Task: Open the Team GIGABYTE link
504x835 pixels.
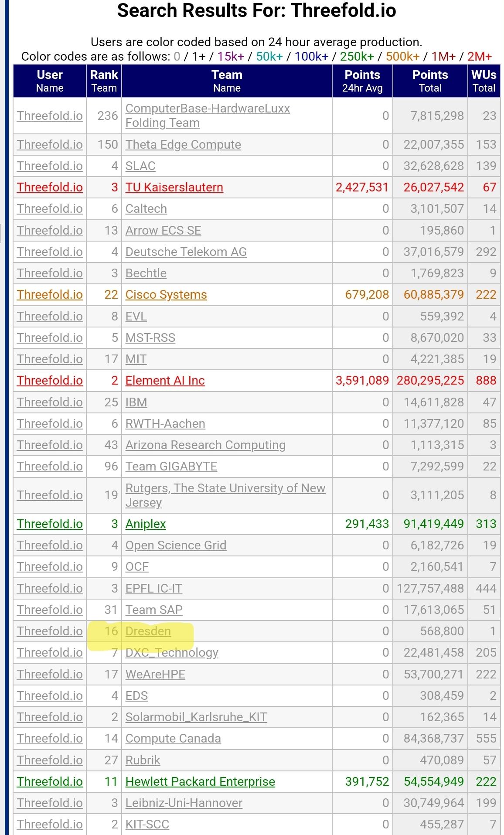Action: tap(171, 466)
